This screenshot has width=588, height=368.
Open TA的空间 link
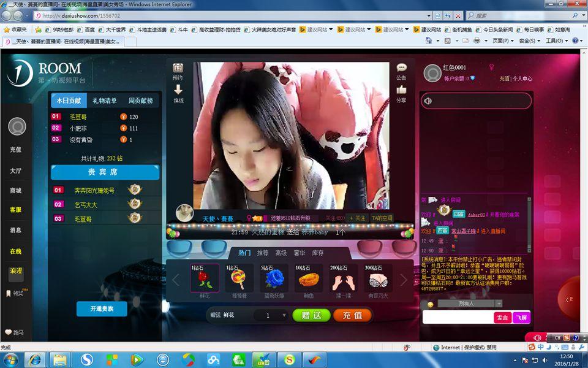pyautogui.click(x=382, y=218)
